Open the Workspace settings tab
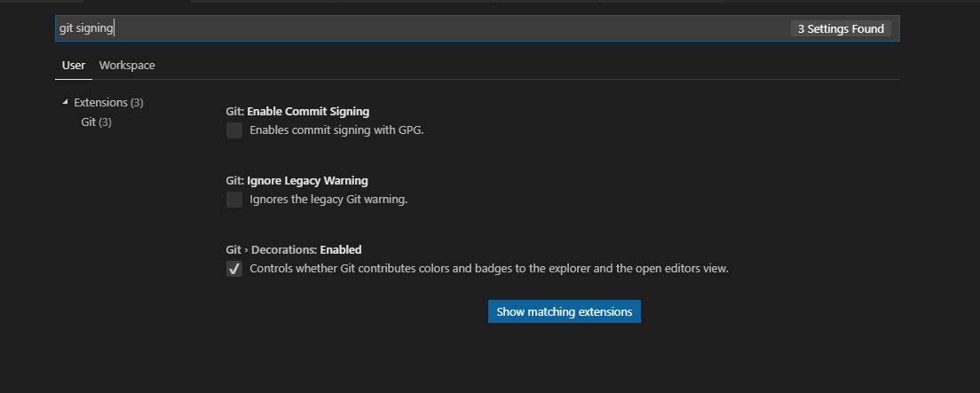This screenshot has width=980, height=393. click(x=127, y=65)
